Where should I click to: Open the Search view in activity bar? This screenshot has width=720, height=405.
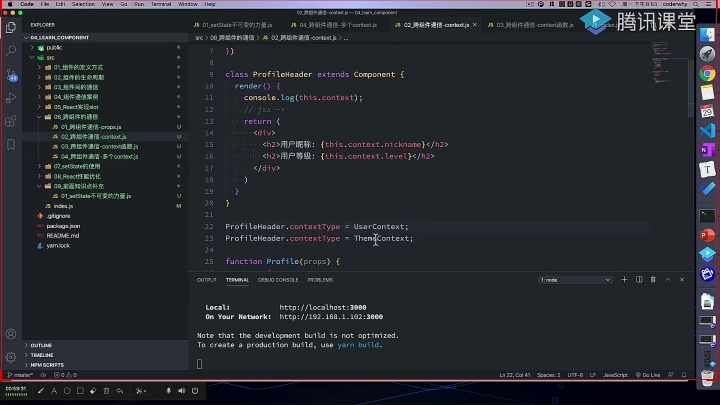coord(11,51)
